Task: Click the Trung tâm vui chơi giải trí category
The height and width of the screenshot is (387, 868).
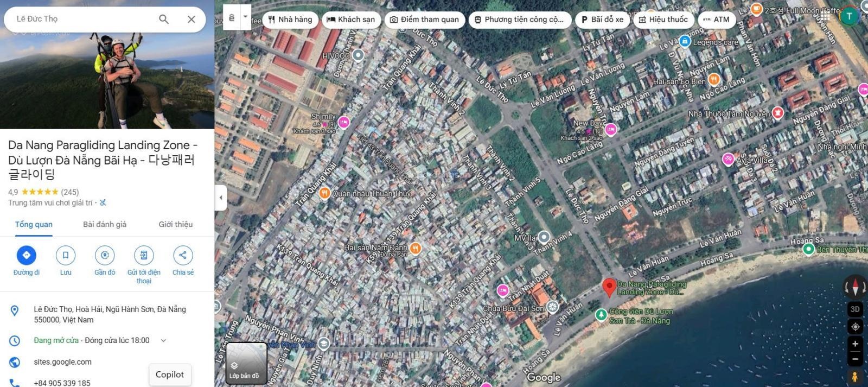Action: [50, 202]
